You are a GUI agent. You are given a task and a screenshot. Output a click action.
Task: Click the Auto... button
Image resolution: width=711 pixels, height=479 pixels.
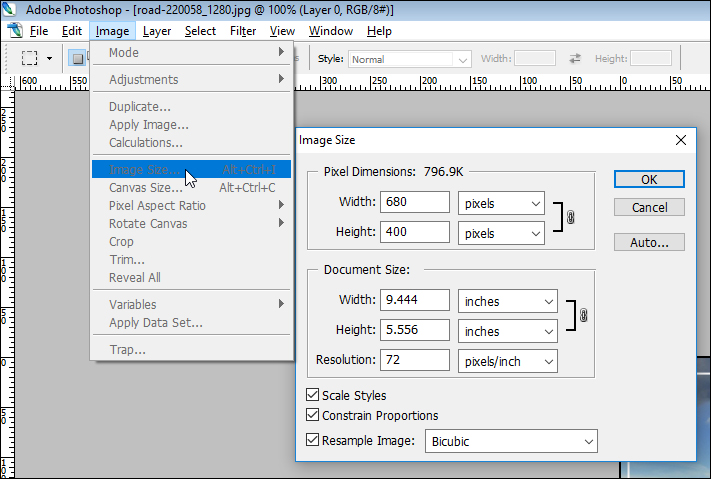649,242
